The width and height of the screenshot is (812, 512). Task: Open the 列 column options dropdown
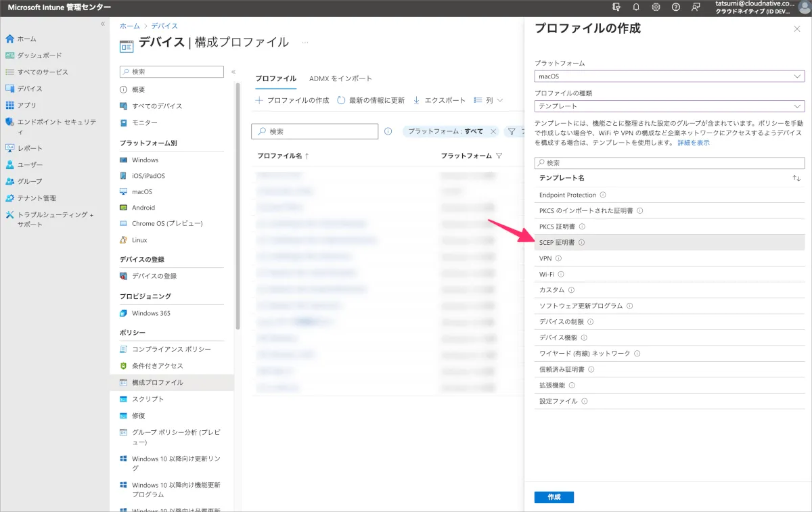tap(489, 100)
